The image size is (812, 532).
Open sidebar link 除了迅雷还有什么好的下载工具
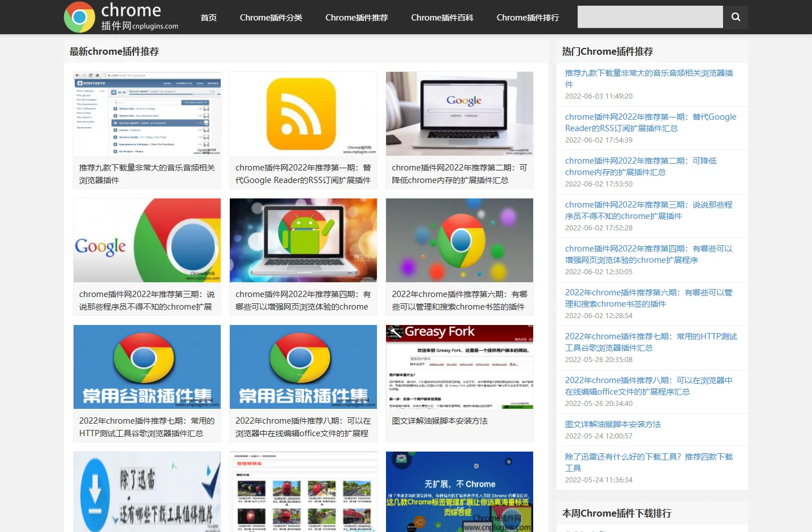tap(649, 462)
